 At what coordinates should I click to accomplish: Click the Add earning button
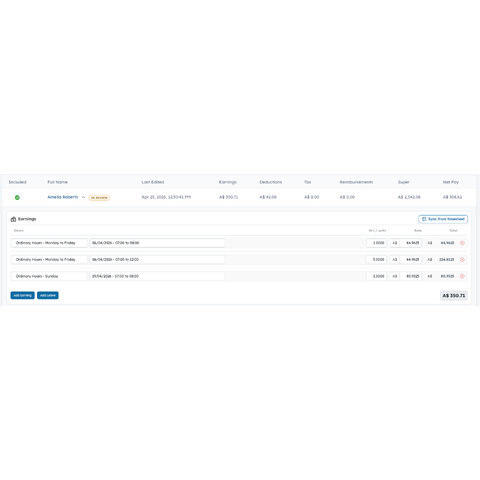[22, 295]
